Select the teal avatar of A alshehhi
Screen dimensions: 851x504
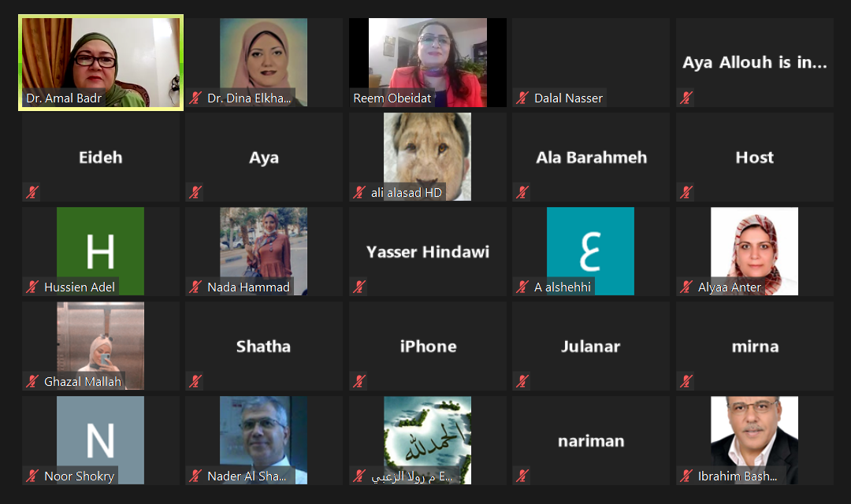tap(590, 251)
